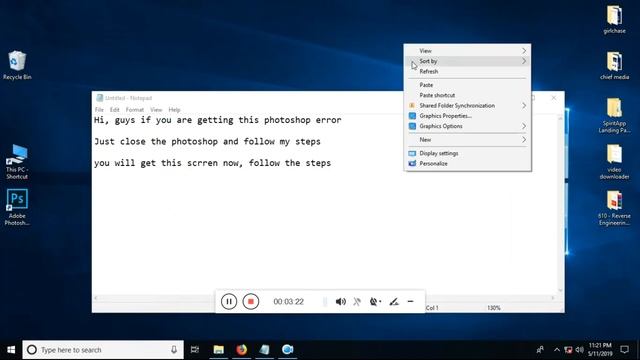640x360 pixels.
Task: Click the volume tray icon
Action: (580, 350)
